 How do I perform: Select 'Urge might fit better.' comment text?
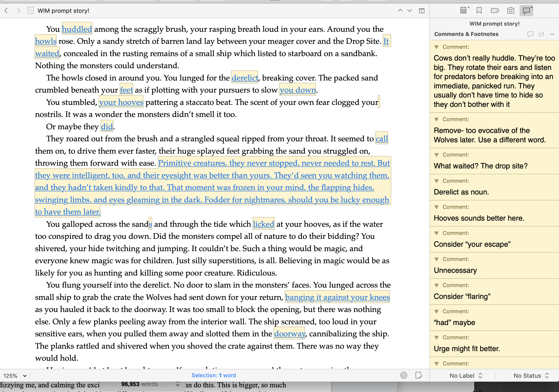coord(467,349)
